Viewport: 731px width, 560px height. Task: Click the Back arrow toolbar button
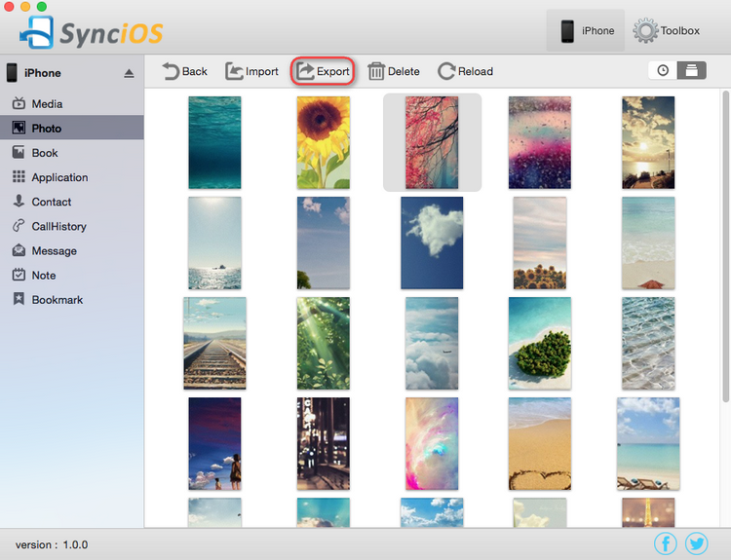tap(184, 71)
